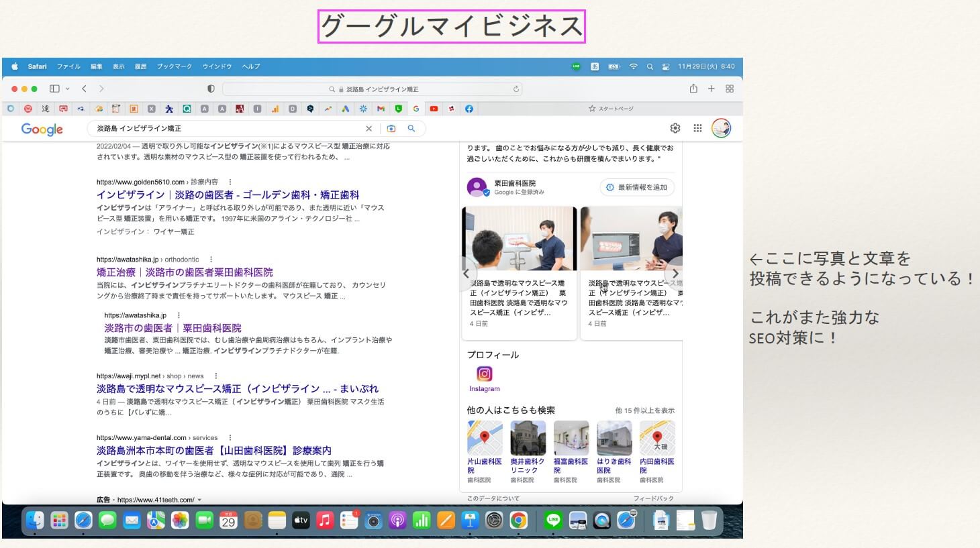Reload the page with the refresh icon

tap(516, 89)
